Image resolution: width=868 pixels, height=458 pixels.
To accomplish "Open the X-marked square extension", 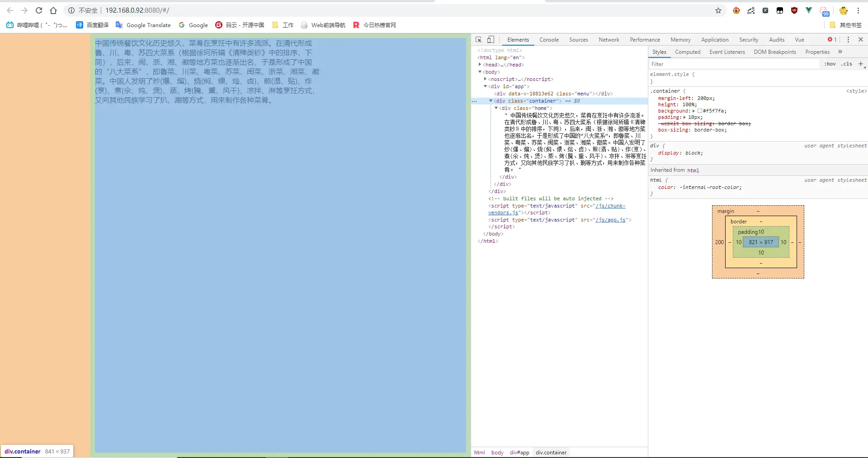I will (765, 10).
